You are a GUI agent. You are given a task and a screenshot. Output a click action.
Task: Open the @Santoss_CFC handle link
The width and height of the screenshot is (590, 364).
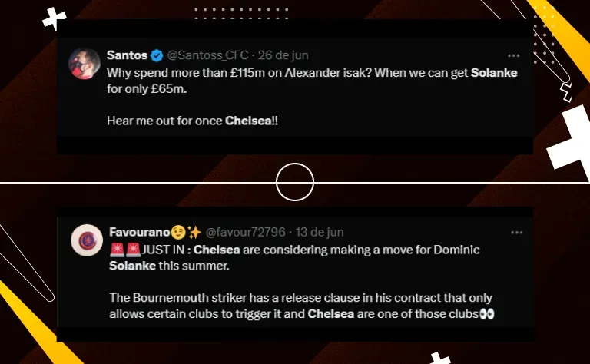click(x=207, y=55)
